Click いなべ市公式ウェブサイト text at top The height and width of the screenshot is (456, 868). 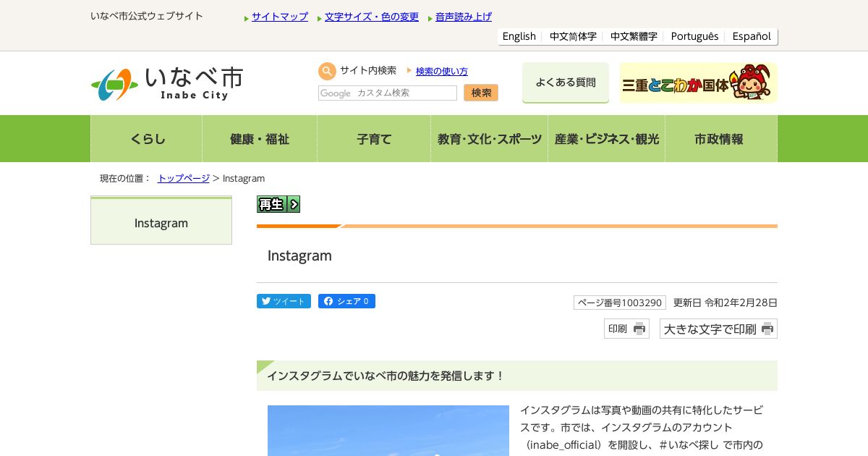pos(147,16)
